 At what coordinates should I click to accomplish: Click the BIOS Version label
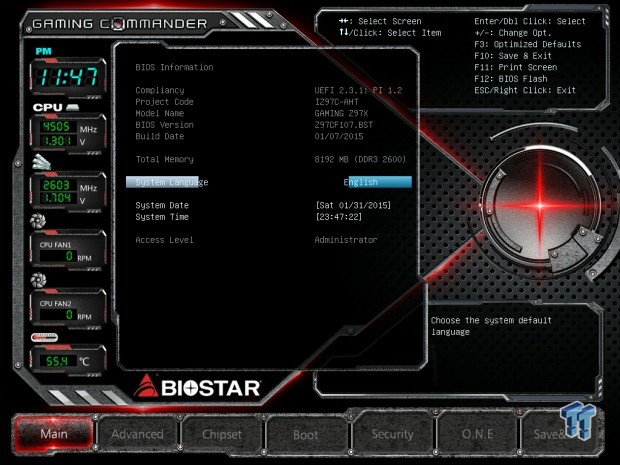pos(164,125)
